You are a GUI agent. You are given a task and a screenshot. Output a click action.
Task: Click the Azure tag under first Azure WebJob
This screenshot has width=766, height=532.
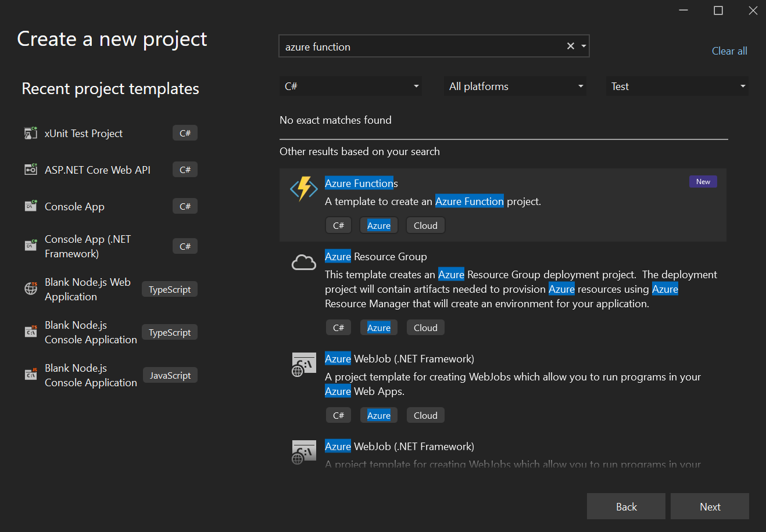click(379, 415)
